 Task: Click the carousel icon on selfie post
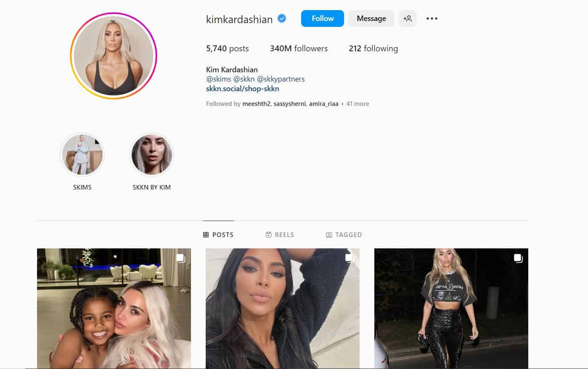349,258
